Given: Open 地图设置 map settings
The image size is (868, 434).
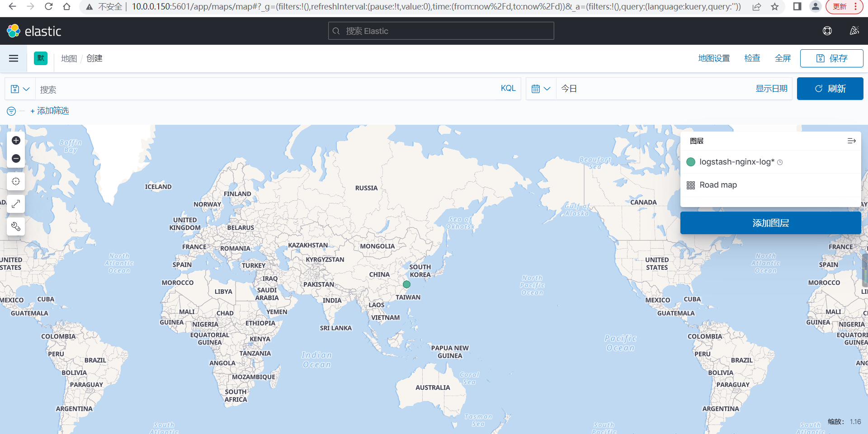Looking at the screenshot, I should (714, 58).
